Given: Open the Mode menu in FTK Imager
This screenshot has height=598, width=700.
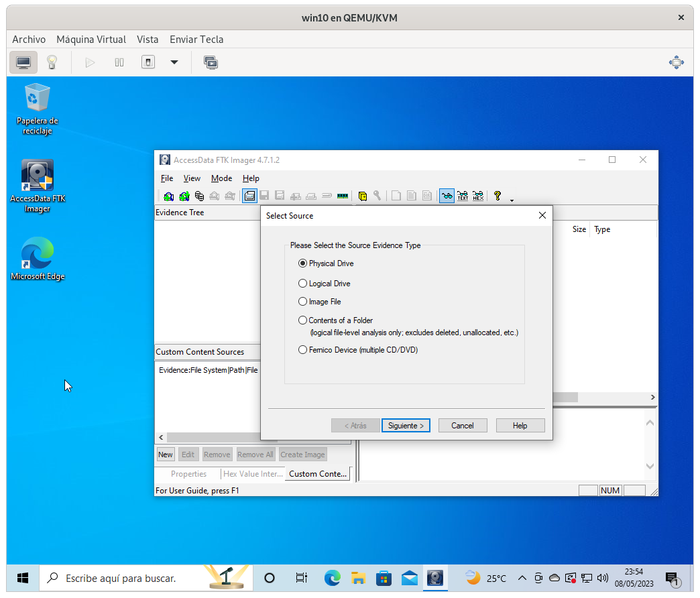Looking at the screenshot, I should tap(221, 178).
